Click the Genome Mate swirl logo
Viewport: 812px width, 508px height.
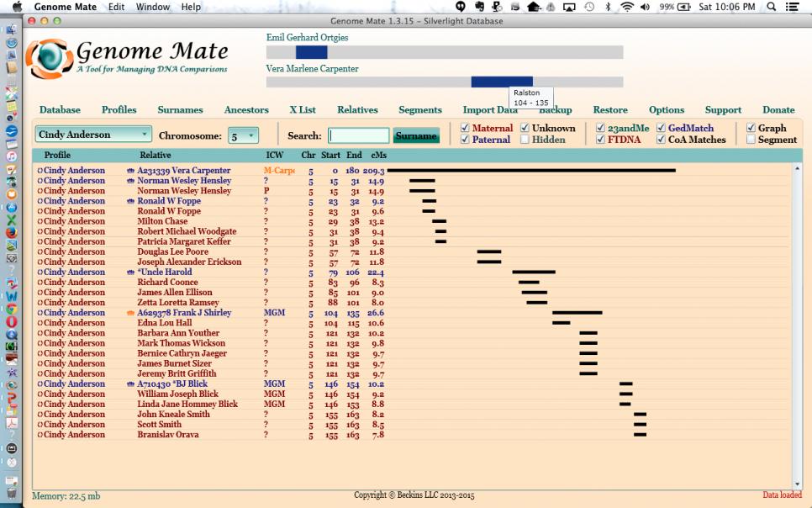click(50, 59)
